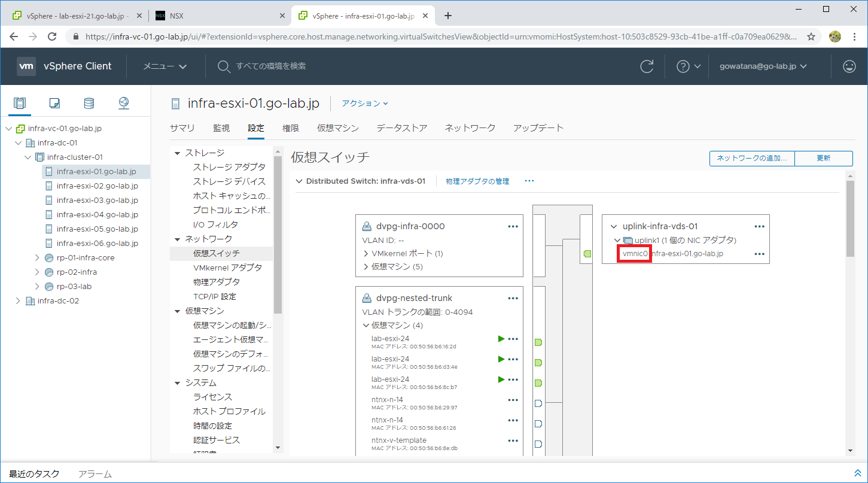Switch to the アップデート tab

pyautogui.click(x=538, y=127)
